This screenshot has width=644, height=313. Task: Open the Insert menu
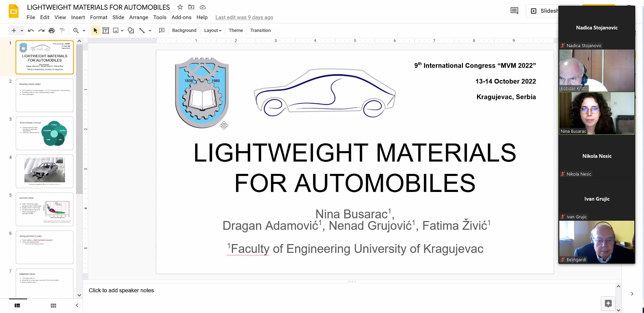(78, 17)
